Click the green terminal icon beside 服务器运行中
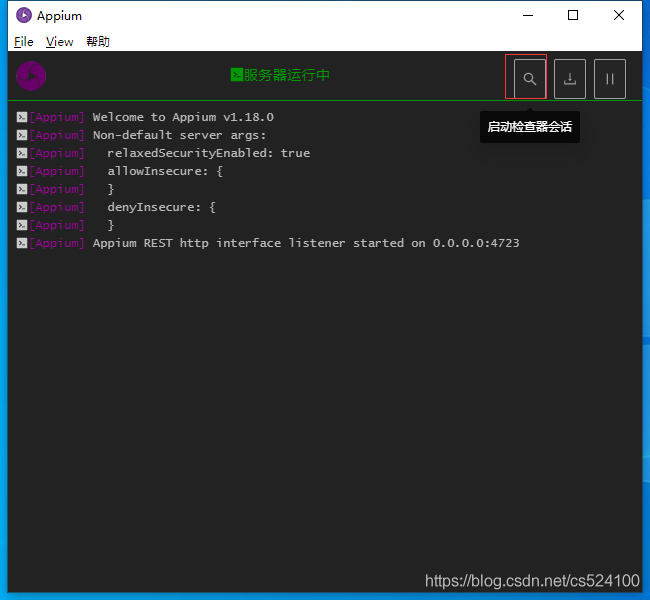 pyautogui.click(x=237, y=75)
